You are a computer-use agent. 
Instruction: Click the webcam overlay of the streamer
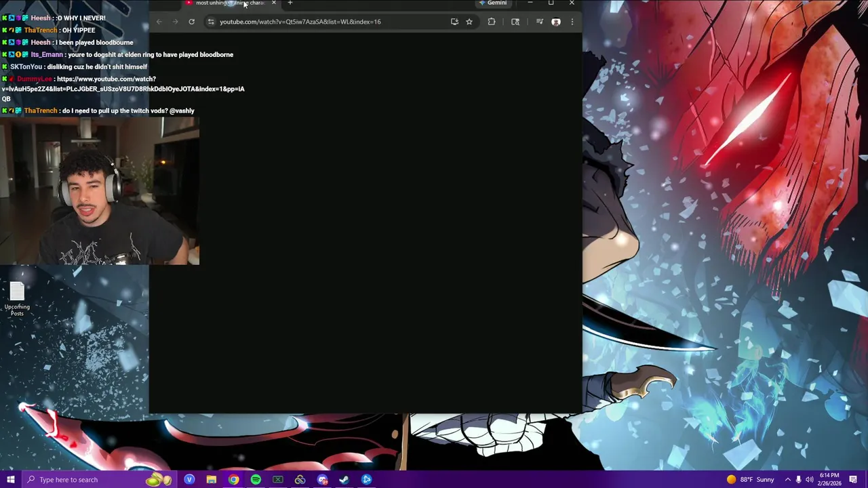pos(100,191)
